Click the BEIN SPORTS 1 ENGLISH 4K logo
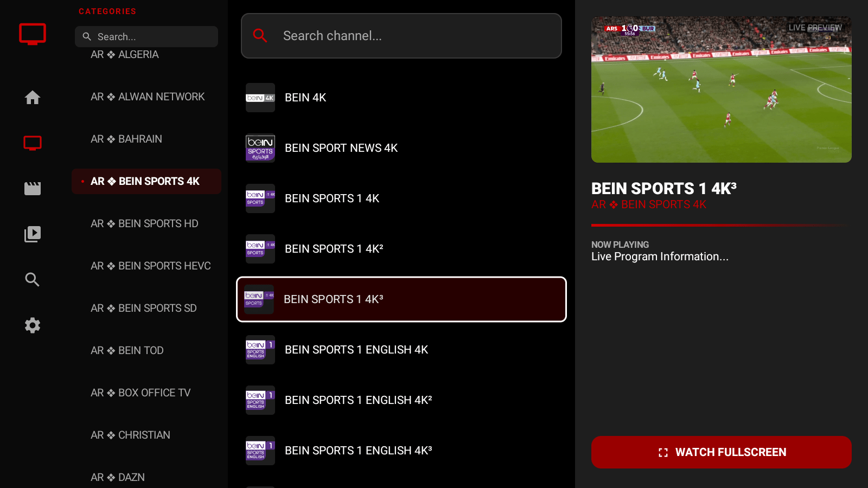 point(260,350)
